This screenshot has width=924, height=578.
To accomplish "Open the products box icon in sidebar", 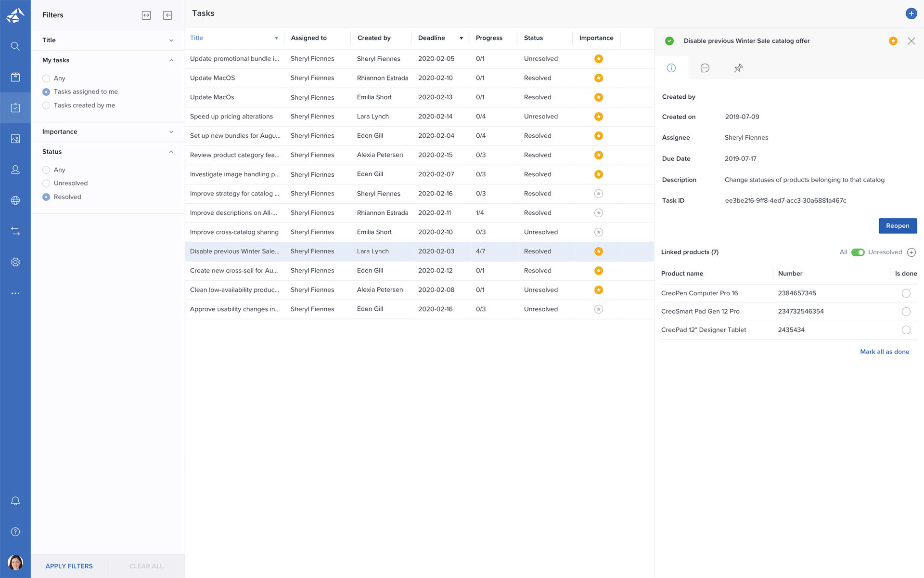I will (15, 77).
